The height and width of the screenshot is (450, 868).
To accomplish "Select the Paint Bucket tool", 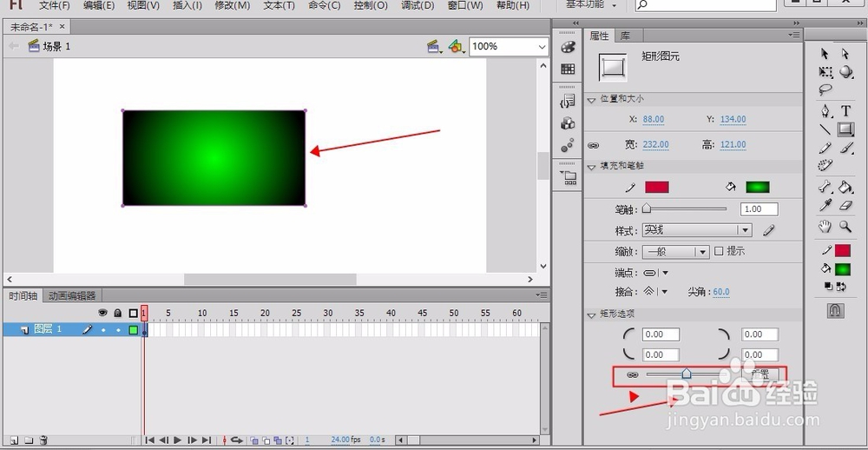I will pyautogui.click(x=845, y=187).
